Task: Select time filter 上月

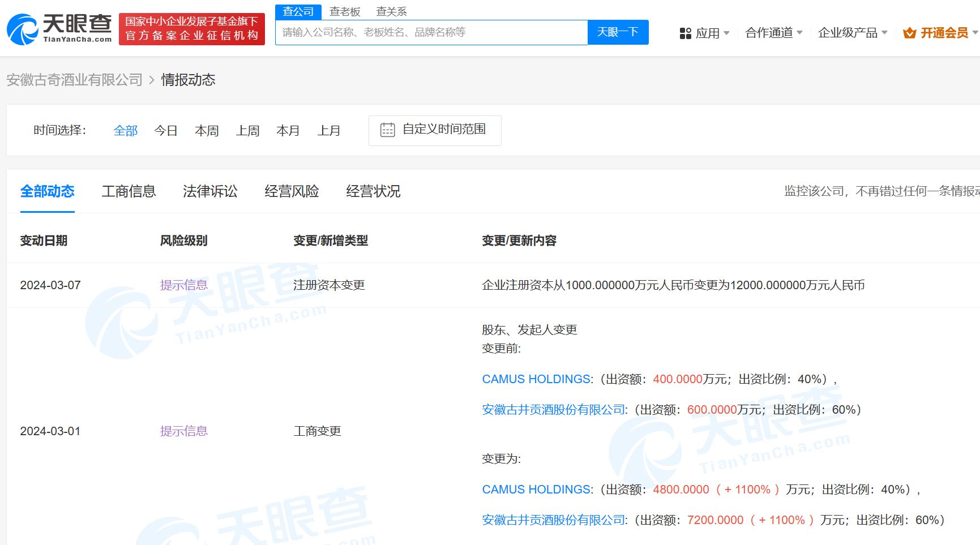Action: pyautogui.click(x=329, y=131)
